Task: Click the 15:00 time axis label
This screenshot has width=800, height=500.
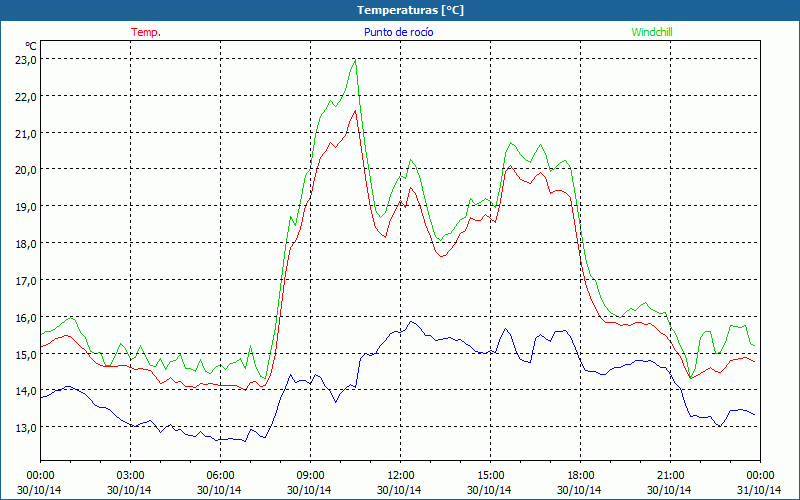Action: point(490,476)
